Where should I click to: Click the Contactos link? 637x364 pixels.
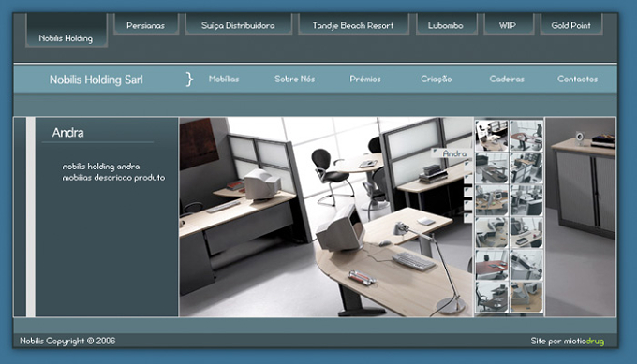click(577, 80)
